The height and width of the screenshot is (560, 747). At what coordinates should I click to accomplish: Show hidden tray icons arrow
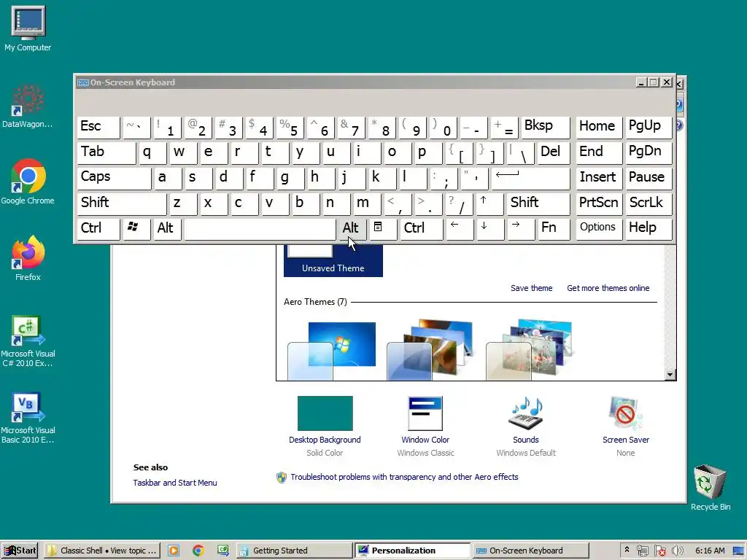click(627, 550)
